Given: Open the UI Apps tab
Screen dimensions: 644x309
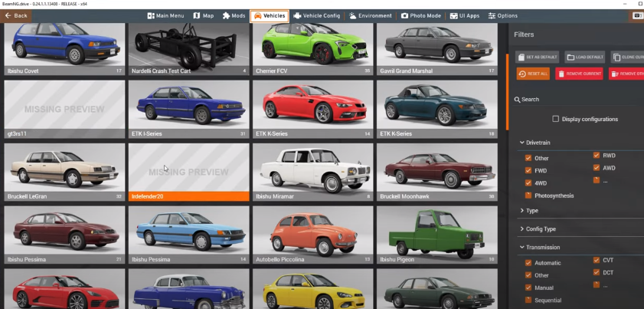Looking at the screenshot, I should [465, 15].
